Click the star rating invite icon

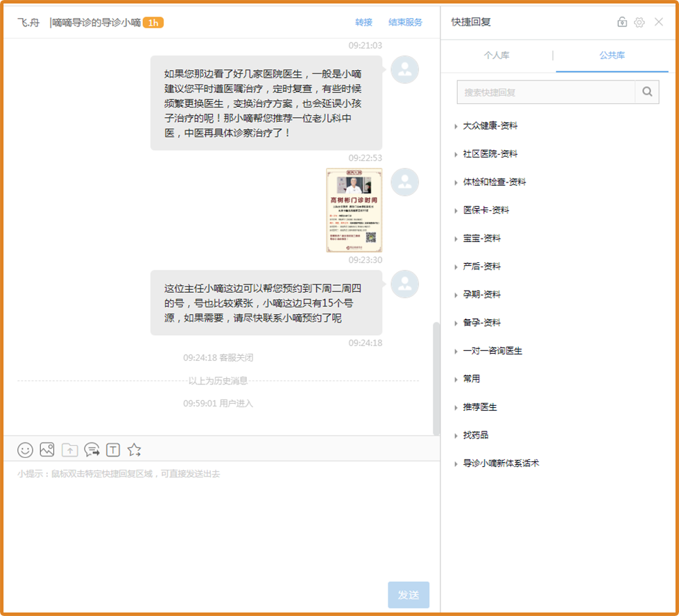pyautogui.click(x=135, y=450)
